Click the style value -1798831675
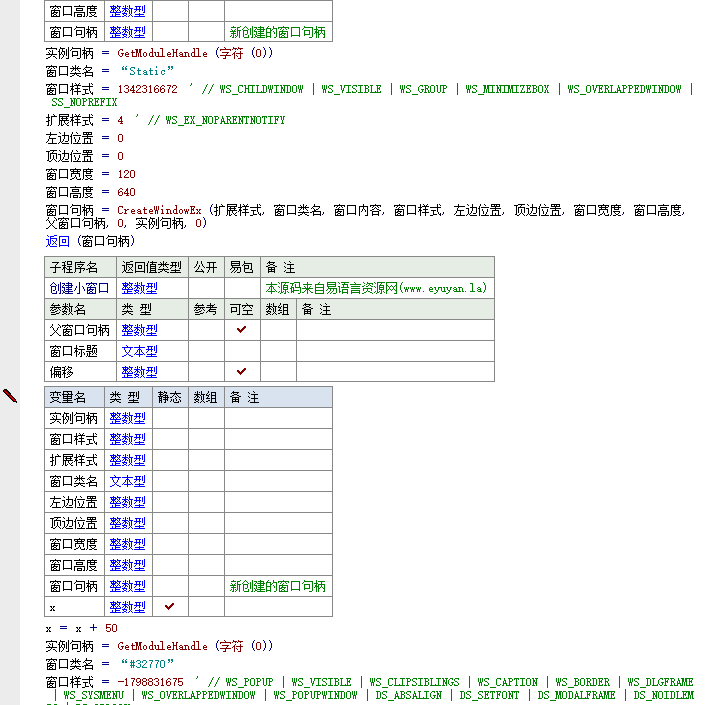This screenshot has height=705, width=708. click(x=150, y=682)
